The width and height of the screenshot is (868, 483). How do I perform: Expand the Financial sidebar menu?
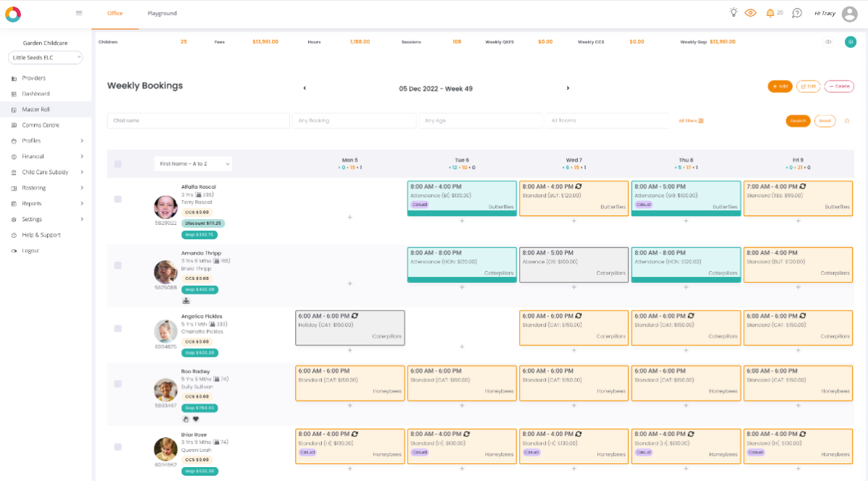pyautogui.click(x=47, y=157)
